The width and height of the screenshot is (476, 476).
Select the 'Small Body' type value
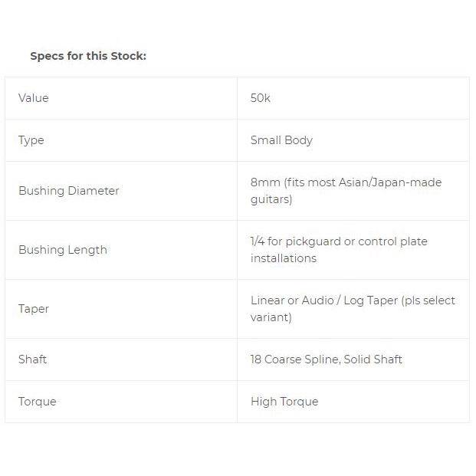click(x=281, y=140)
